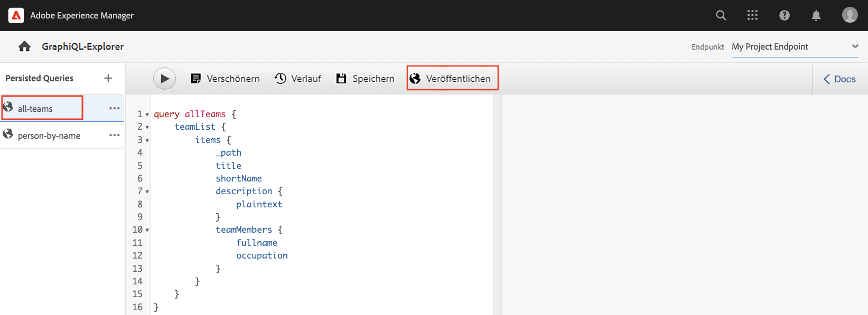The image size is (868, 315).
Task: Open the help question mark icon
Action: (785, 15)
